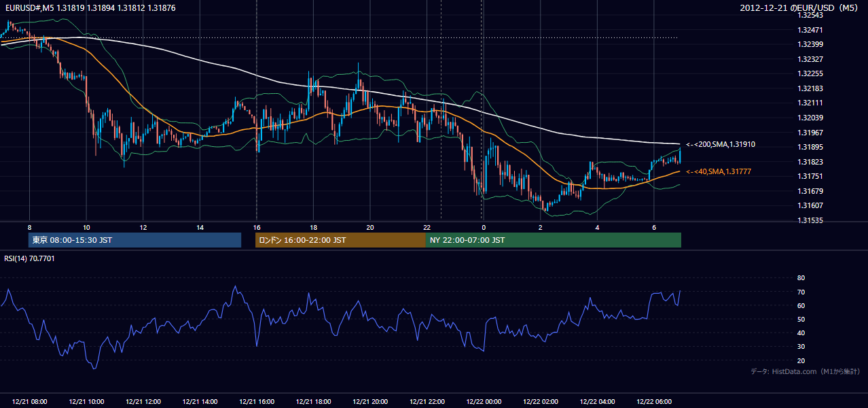This screenshot has width=868, height=408.
Task: Click price axis value 1.32543
Action: [x=810, y=15]
